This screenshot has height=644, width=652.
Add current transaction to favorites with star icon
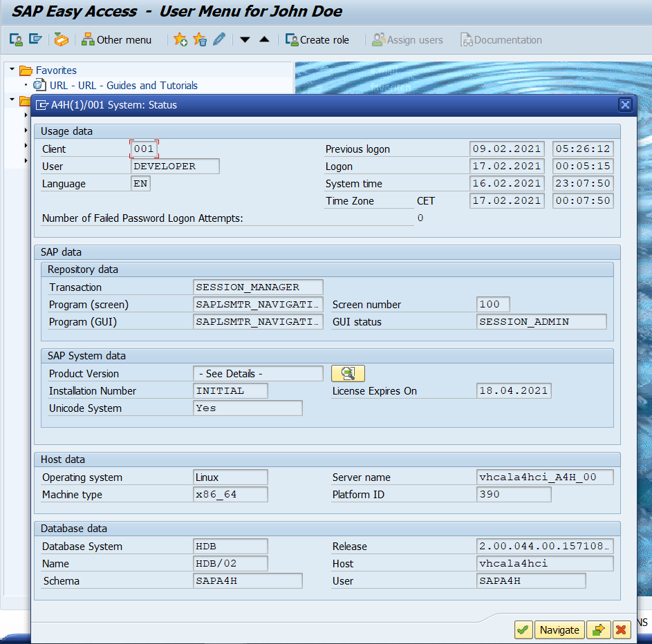coord(180,40)
